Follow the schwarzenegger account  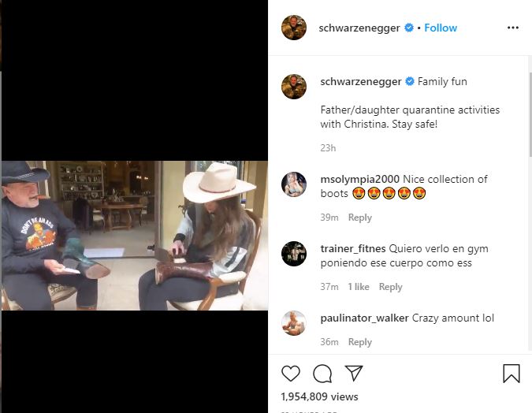[441, 28]
